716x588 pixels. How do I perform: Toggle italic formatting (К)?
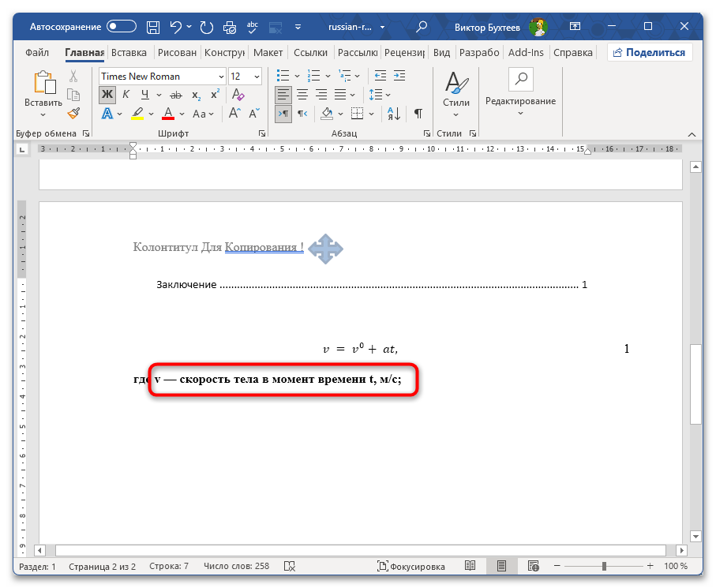click(126, 95)
